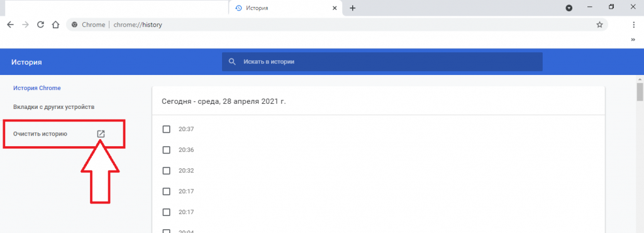Restore down the Chrome window
The image size is (644, 233).
click(611, 7)
